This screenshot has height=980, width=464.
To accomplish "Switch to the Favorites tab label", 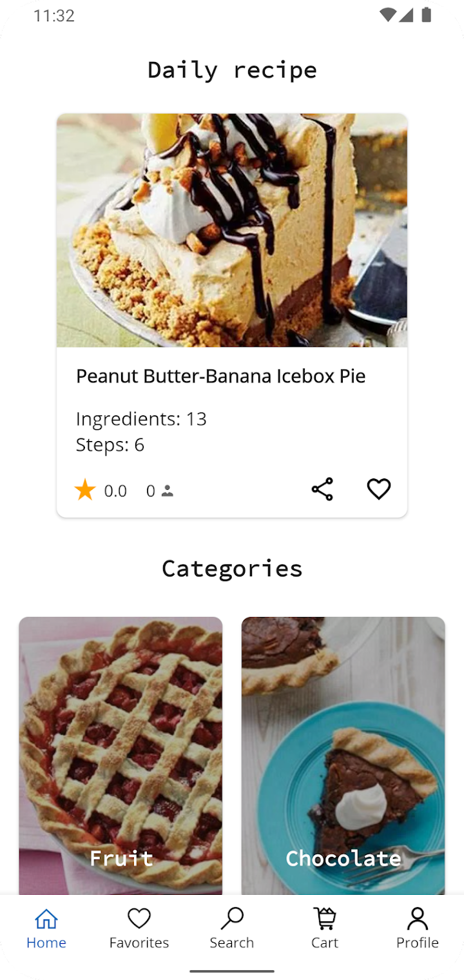I will coord(139,943).
